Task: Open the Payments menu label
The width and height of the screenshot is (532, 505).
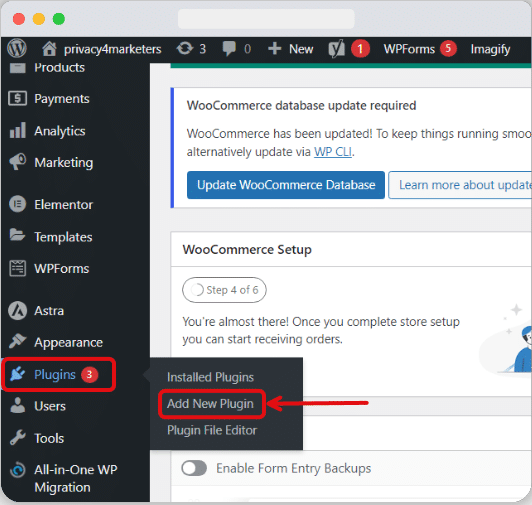Action: [x=62, y=99]
